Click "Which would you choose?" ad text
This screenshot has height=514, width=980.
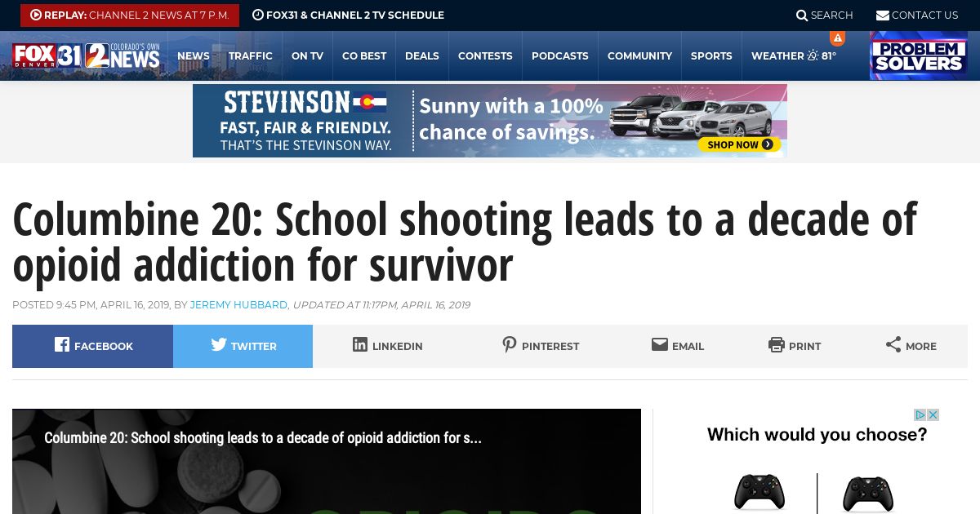click(817, 435)
